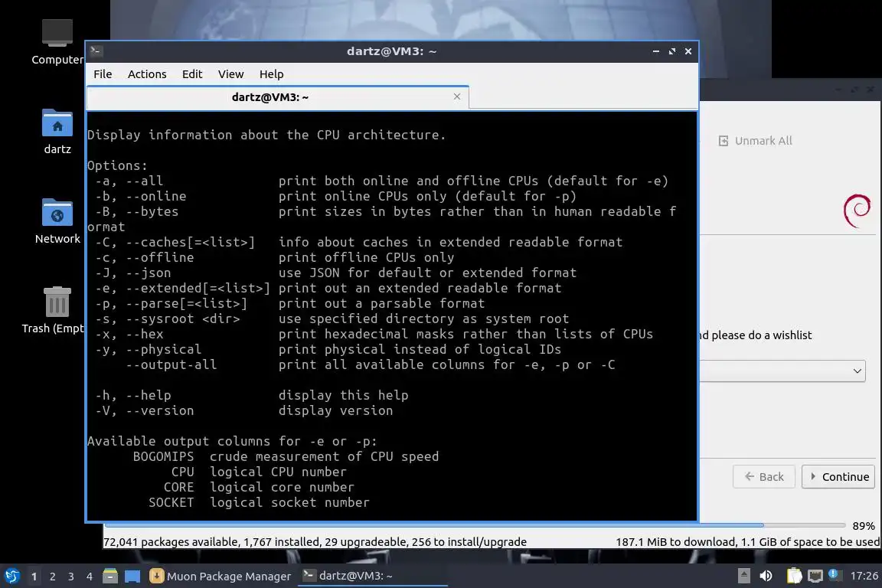Image resolution: width=882 pixels, height=588 pixels.
Task: Open the volume control tray icon
Action: (x=766, y=576)
